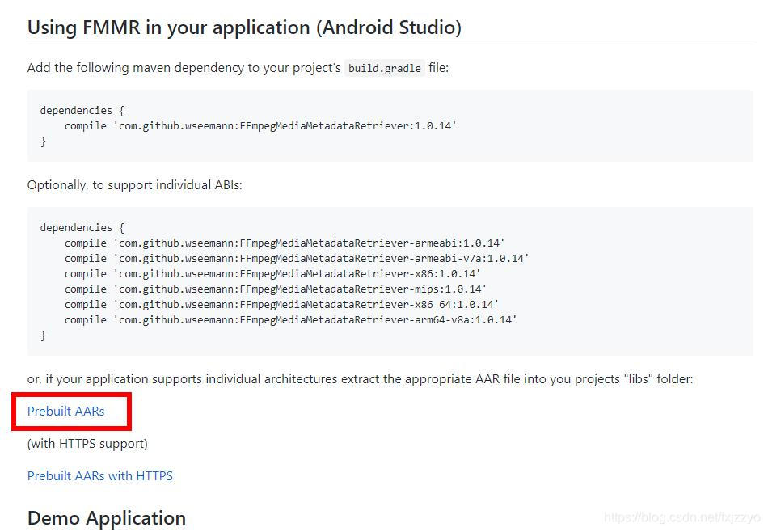The width and height of the screenshot is (768, 532).
Task: Click the armeabi-v7a:1.0.14 compile line
Action: tap(297, 259)
